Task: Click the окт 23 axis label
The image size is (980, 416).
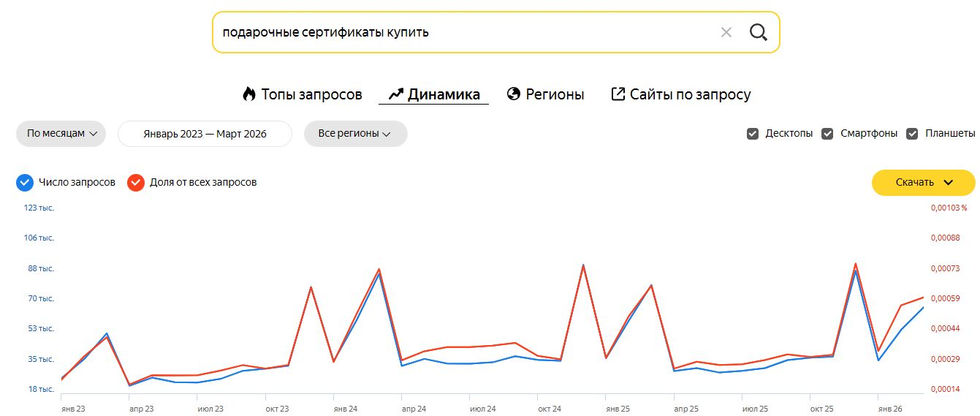Action: click(x=277, y=409)
